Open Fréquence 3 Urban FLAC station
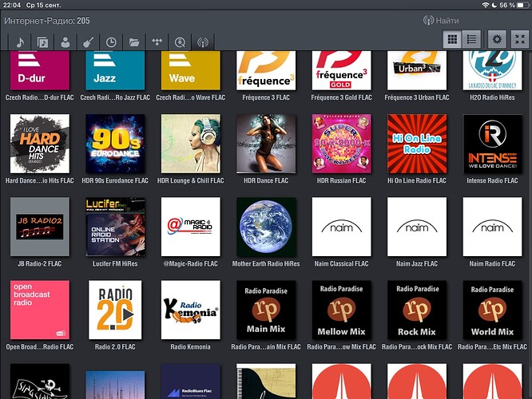This screenshot has height=399, width=532. coord(417,70)
